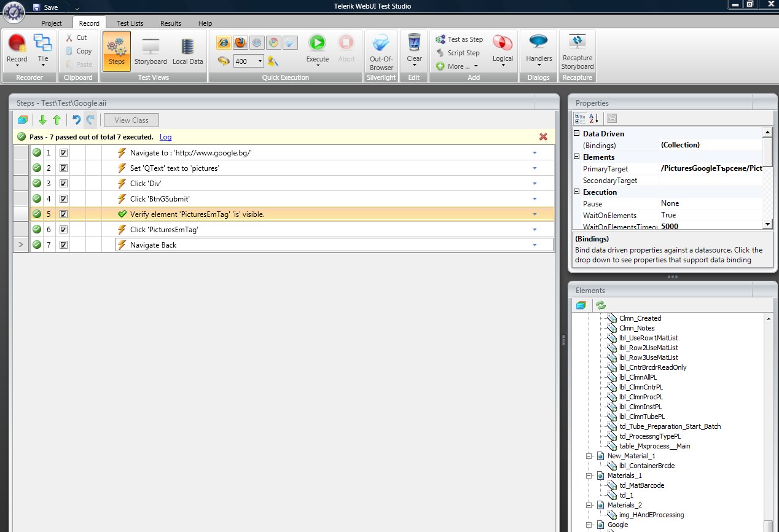Sort properties alphabetically
The image size is (779, 532).
(593, 119)
